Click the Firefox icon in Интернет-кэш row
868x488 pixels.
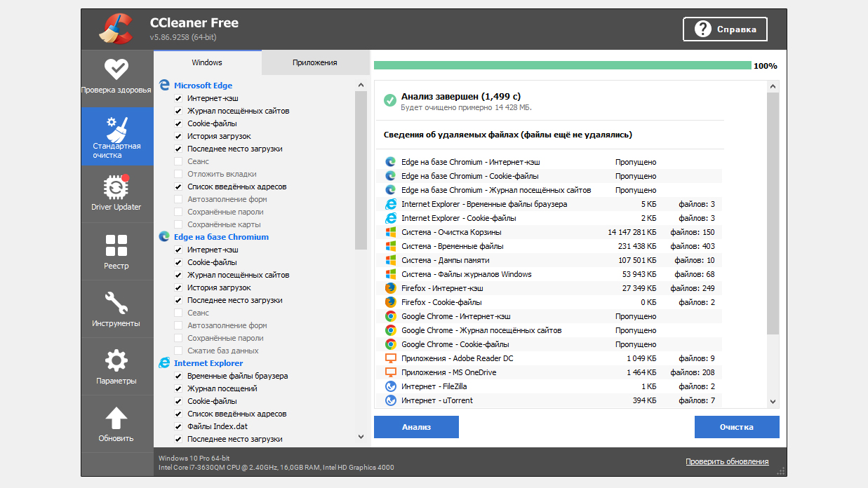click(390, 288)
